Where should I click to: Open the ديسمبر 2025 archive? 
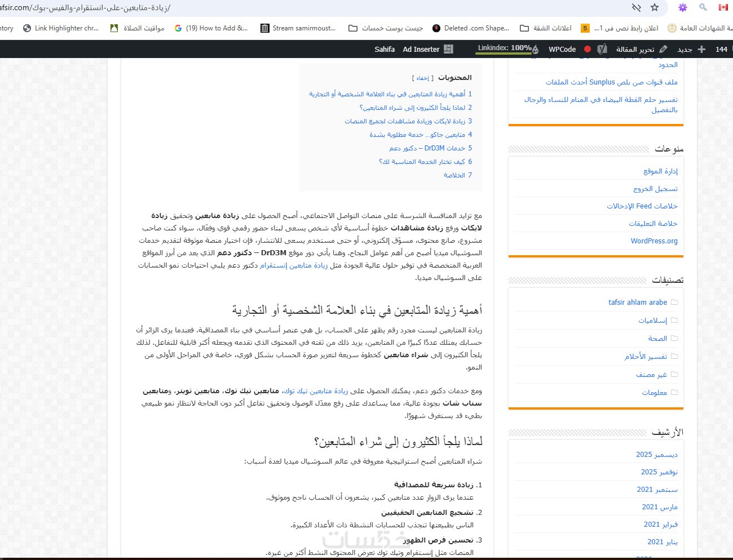(657, 455)
